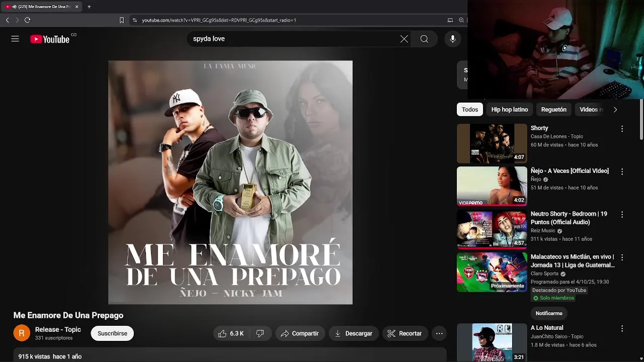Open title Neutro Shorty - Bedroom | 19 Puntos
644x362 pixels.
(569, 218)
